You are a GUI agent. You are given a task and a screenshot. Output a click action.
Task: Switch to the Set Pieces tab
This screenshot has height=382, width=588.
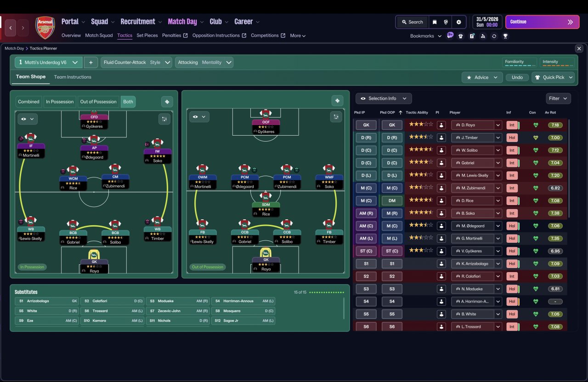[x=147, y=35]
